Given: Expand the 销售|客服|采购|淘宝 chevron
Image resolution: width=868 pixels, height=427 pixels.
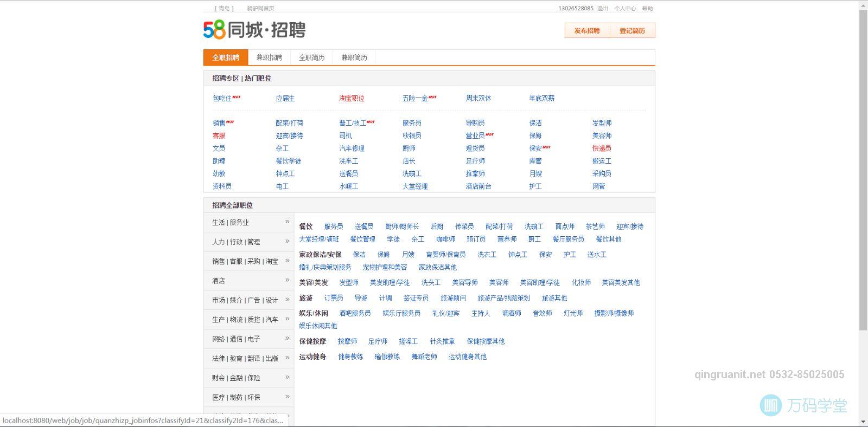Looking at the screenshot, I should 288,261.
